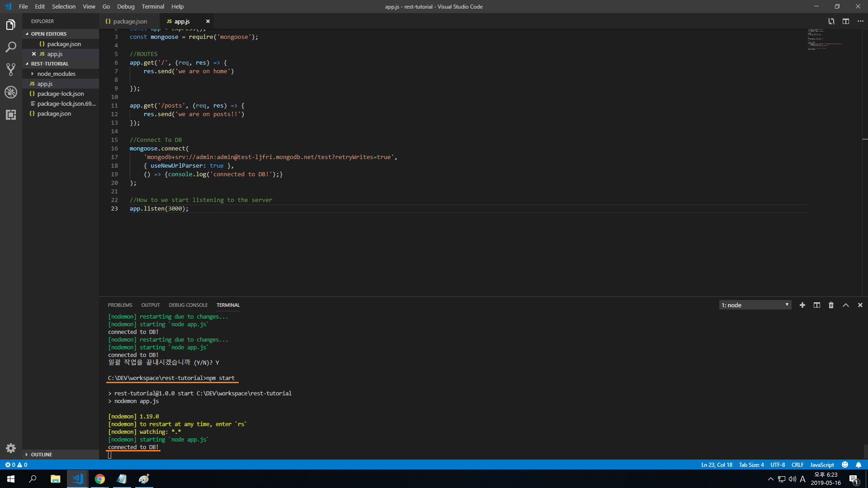Open the Windows Start menu

pyautogui.click(x=11, y=479)
